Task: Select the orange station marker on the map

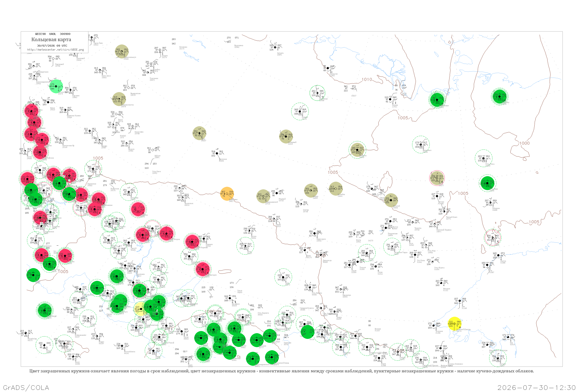Action: click(x=227, y=194)
